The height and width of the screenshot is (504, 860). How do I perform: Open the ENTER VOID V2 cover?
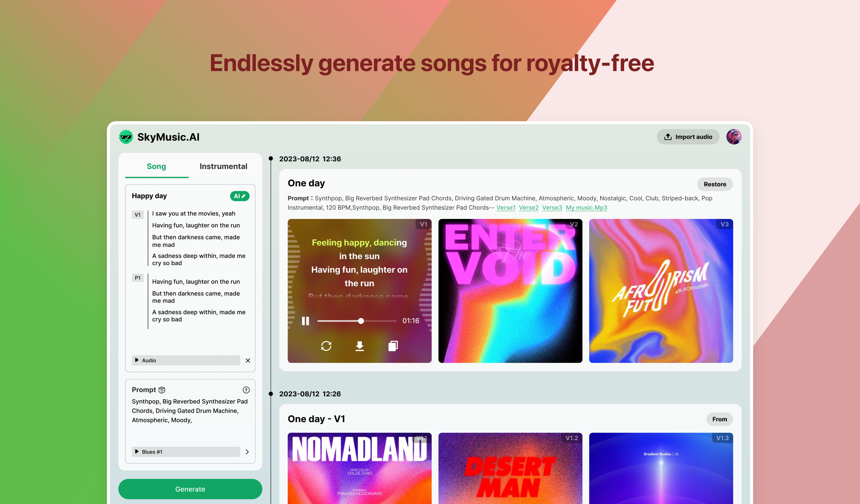(510, 291)
